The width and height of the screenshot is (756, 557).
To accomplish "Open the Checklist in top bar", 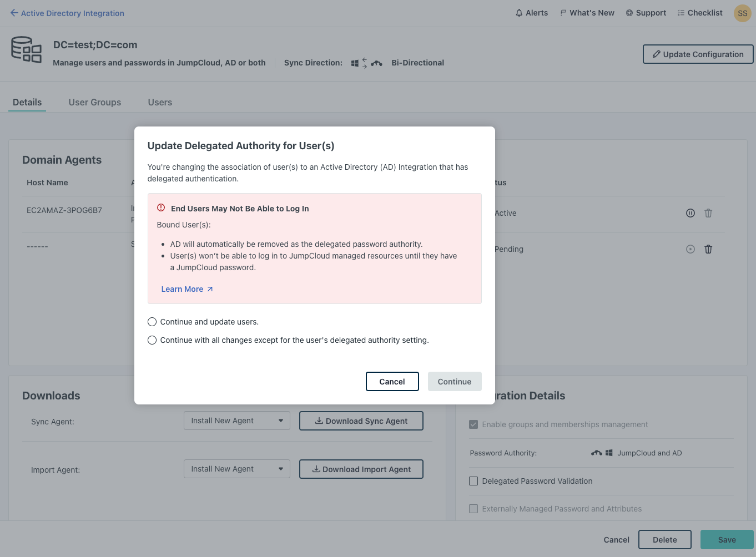I will coord(699,13).
